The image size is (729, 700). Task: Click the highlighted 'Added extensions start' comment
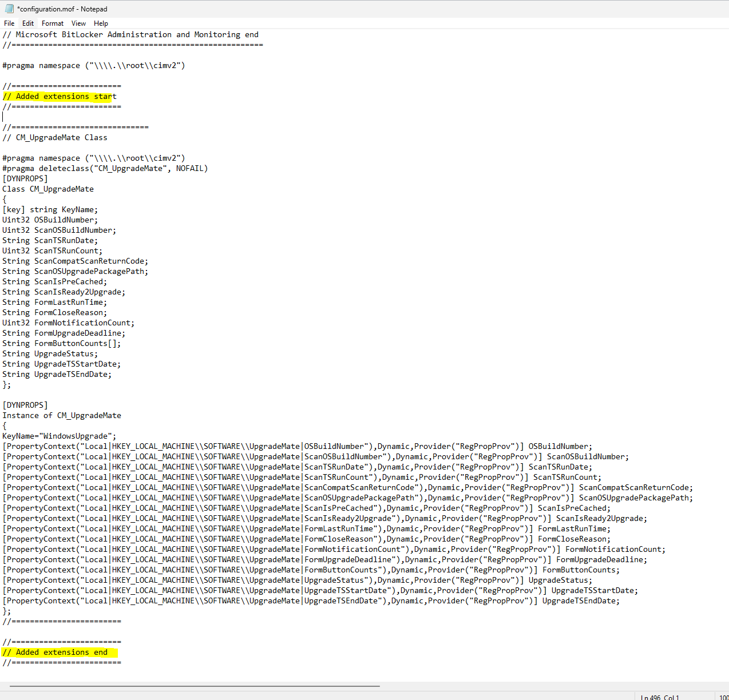click(60, 97)
